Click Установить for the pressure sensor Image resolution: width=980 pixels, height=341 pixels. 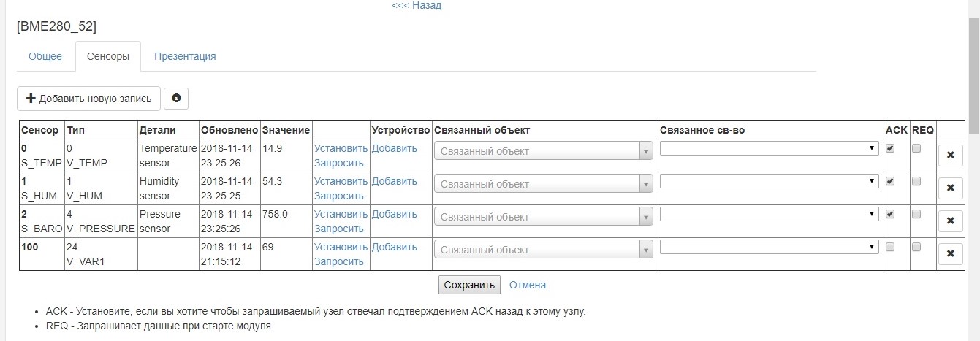click(x=341, y=214)
